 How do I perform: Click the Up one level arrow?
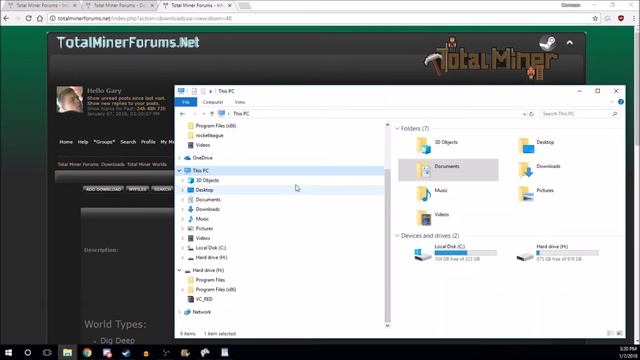(212, 114)
